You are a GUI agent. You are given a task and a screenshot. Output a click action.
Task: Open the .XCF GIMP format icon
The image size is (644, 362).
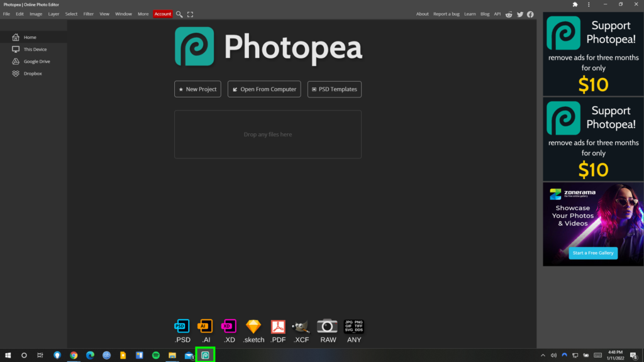(x=301, y=327)
